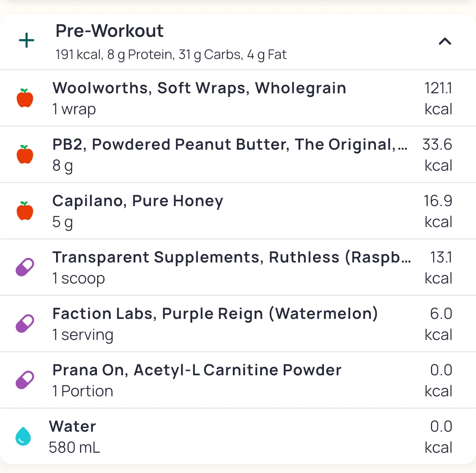Click the Pre-Workout meal title
The height and width of the screenshot is (473, 476).
pos(110,31)
